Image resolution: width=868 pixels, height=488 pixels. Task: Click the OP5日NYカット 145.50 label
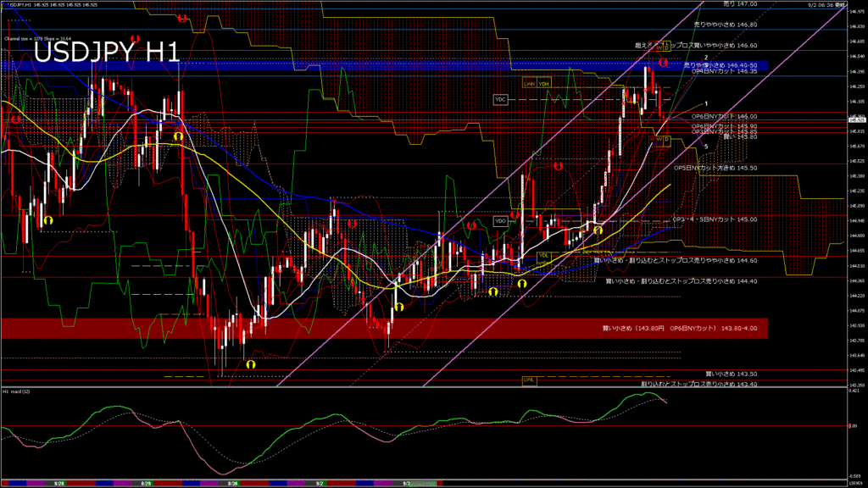[715, 168]
